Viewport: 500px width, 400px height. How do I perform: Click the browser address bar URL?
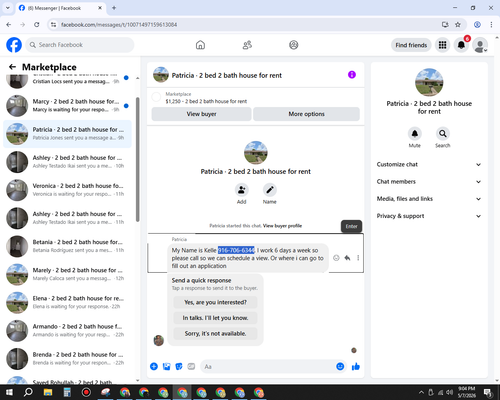[119, 25]
